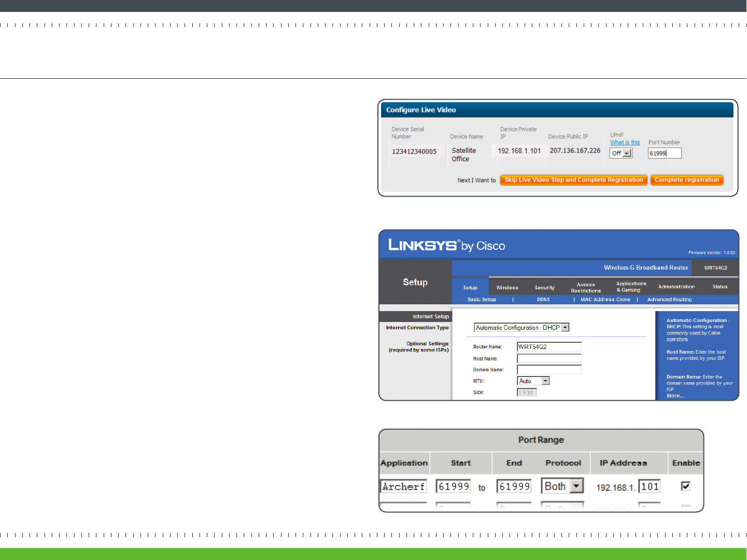Image resolution: width=747 pixels, height=560 pixels.
Task: Click the Port Number field showing 61999
Action: (665, 153)
